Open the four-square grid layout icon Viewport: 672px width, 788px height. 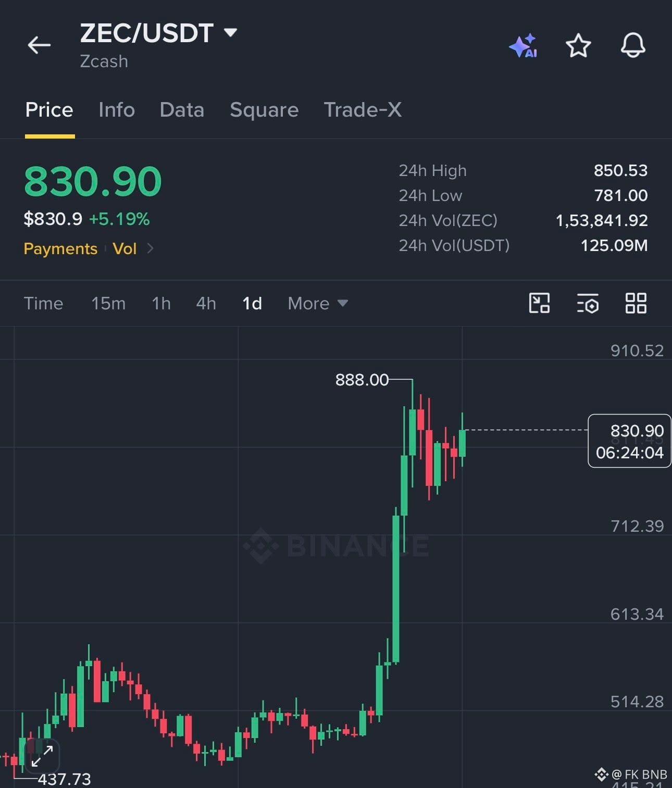(636, 303)
